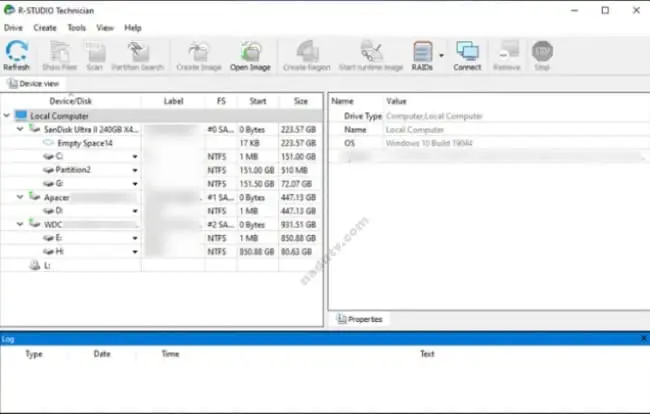Viewport: 650px width, 414px height.
Task: Click the L: optical drive icon
Action: coord(35,265)
